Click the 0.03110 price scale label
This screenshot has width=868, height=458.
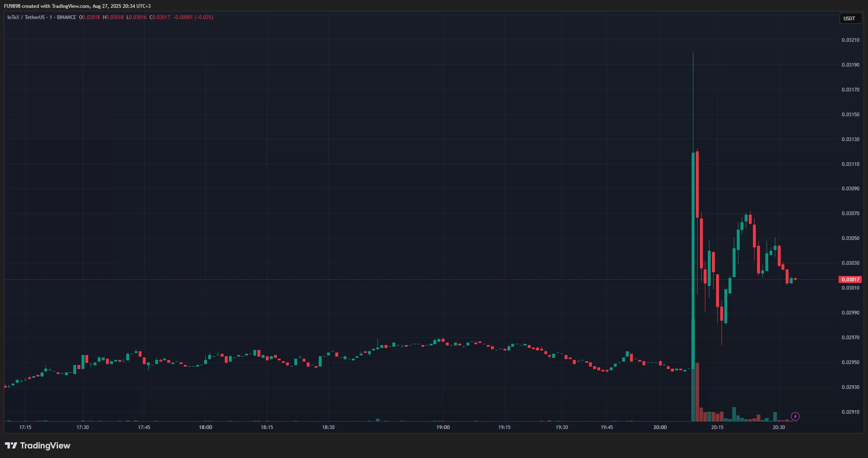[x=850, y=164]
